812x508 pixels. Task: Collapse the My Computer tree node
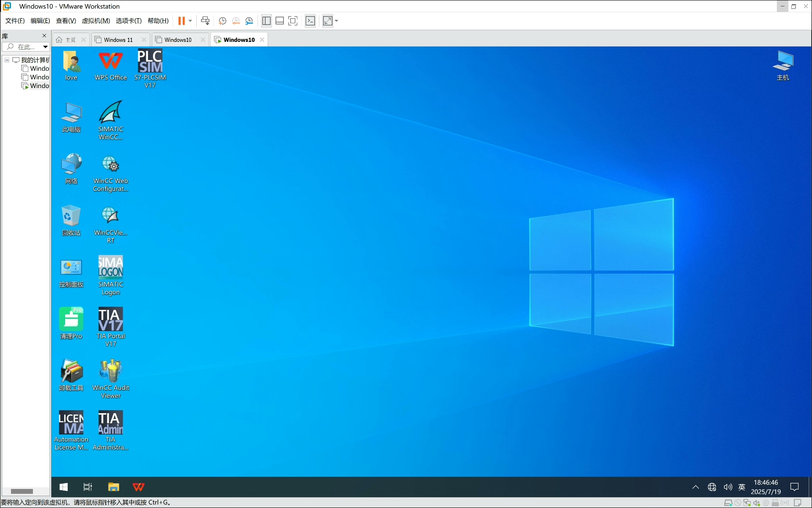click(x=7, y=60)
